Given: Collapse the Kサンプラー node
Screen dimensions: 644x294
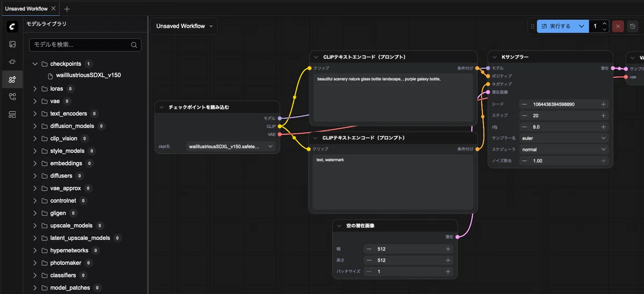Looking at the screenshot, I should [494, 56].
